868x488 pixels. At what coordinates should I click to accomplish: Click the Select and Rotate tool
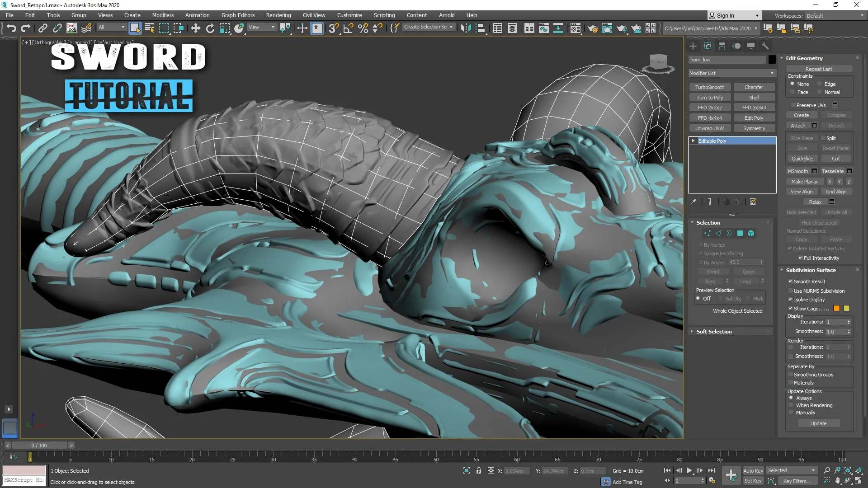click(210, 28)
